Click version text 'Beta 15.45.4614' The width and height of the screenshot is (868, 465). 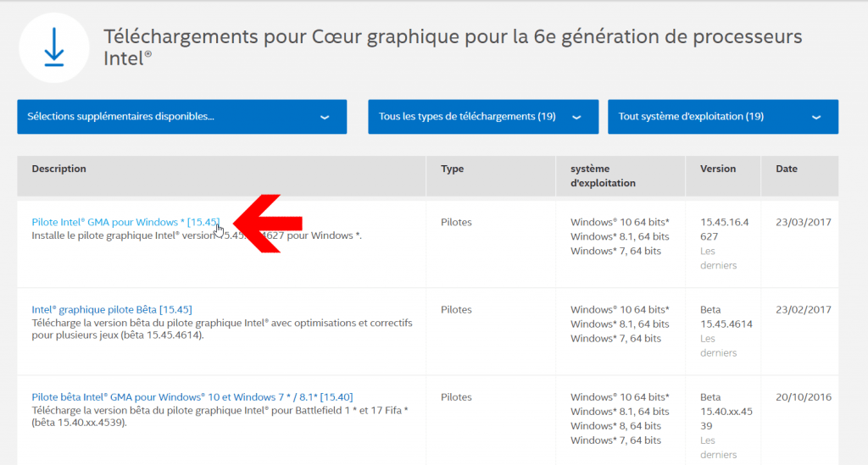point(726,317)
